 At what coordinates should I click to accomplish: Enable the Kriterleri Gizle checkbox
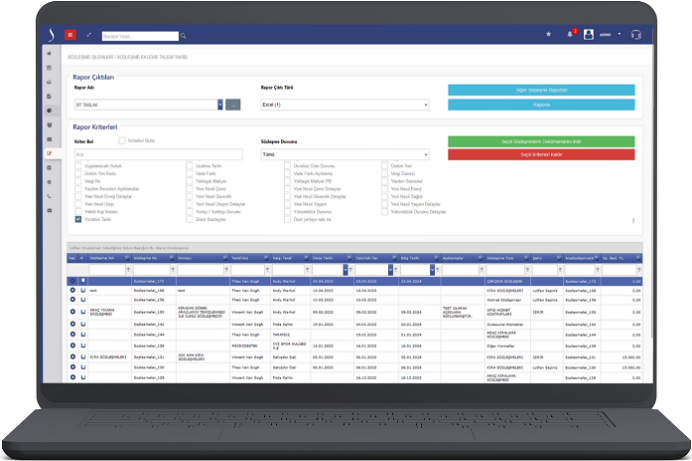point(122,142)
